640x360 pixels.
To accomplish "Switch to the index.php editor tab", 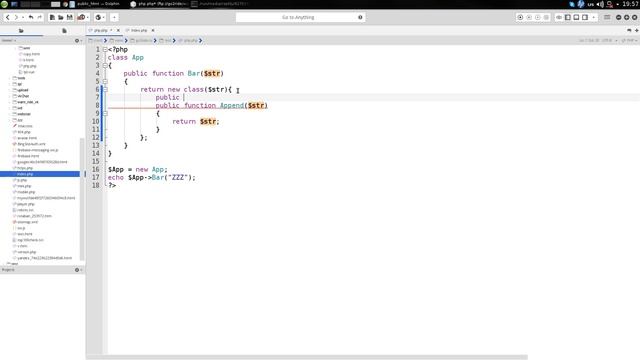I will click(138, 30).
